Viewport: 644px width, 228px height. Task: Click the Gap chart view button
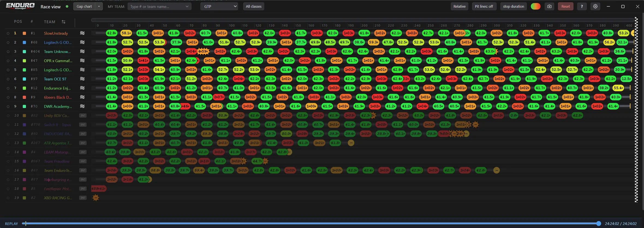click(84, 6)
